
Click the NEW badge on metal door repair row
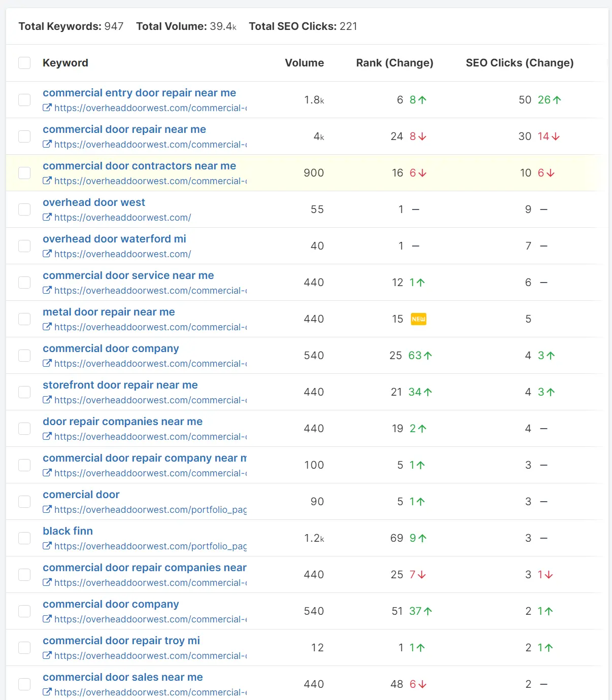419,319
